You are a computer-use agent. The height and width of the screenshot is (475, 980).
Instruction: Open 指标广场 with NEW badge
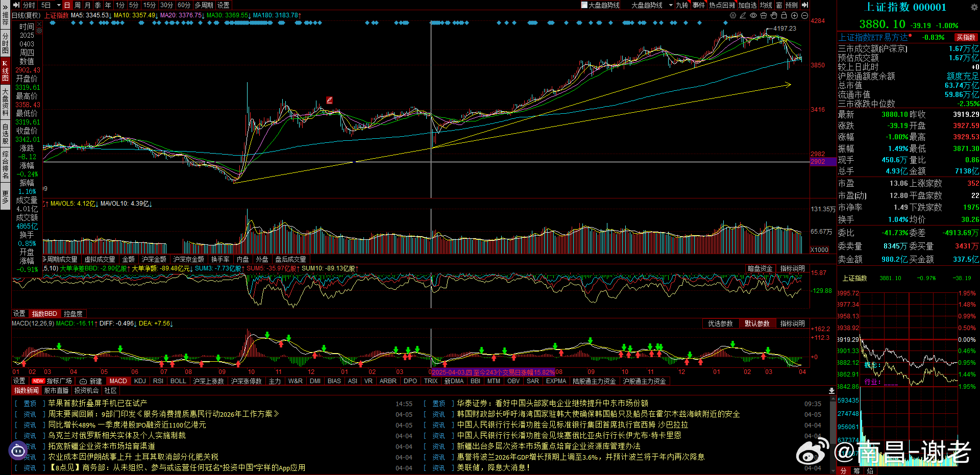(53, 381)
